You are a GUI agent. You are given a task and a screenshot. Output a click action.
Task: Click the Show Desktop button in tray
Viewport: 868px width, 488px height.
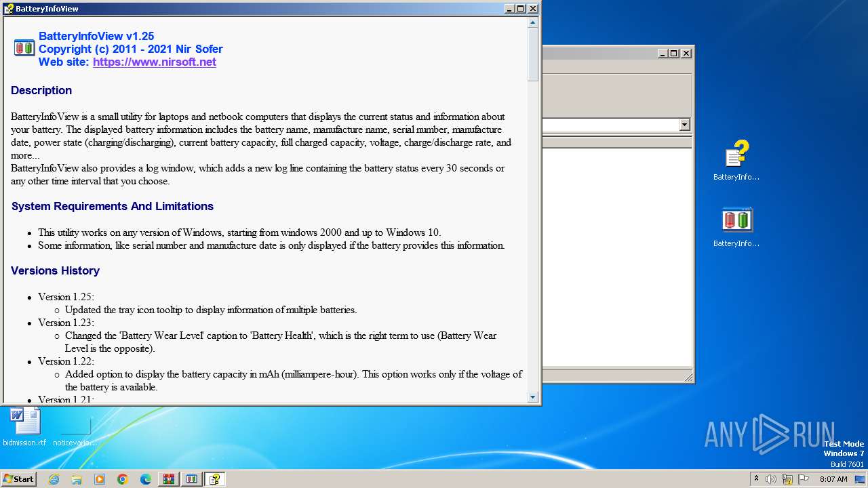(861, 479)
